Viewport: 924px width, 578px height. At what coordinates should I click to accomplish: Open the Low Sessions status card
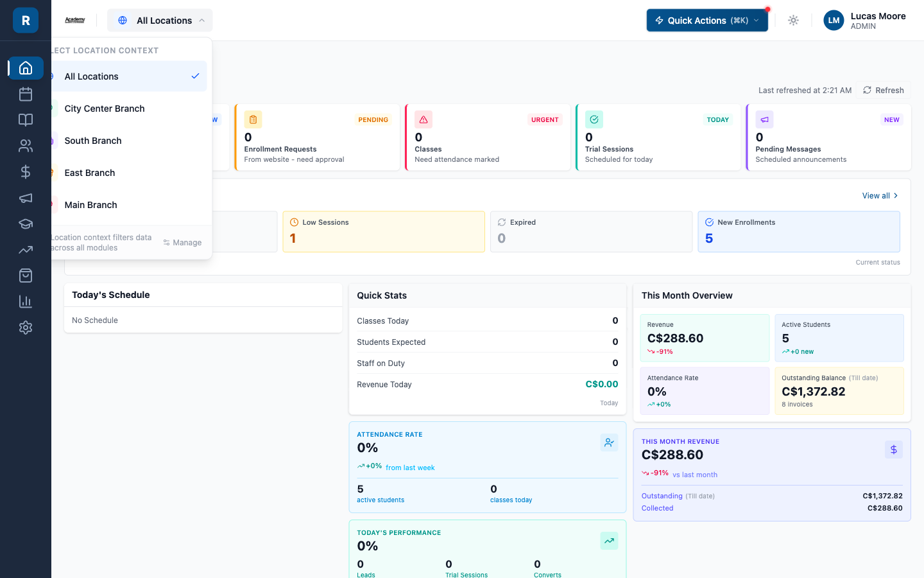pyautogui.click(x=384, y=232)
